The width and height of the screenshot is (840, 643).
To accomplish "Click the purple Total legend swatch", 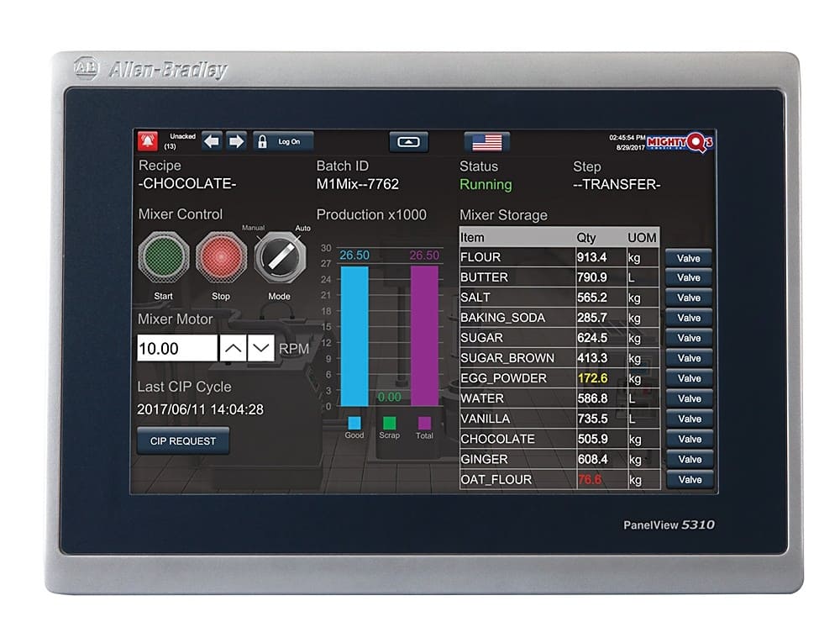I will [x=424, y=423].
